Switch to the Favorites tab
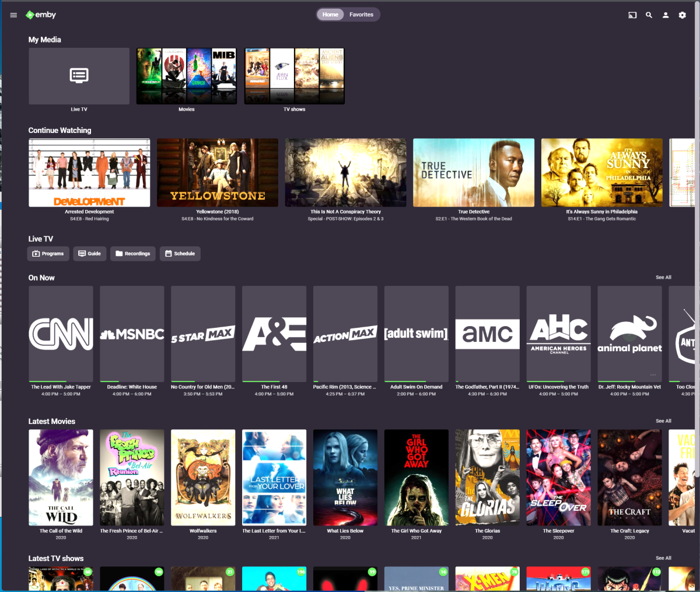This screenshot has height=592, width=700. click(x=361, y=15)
